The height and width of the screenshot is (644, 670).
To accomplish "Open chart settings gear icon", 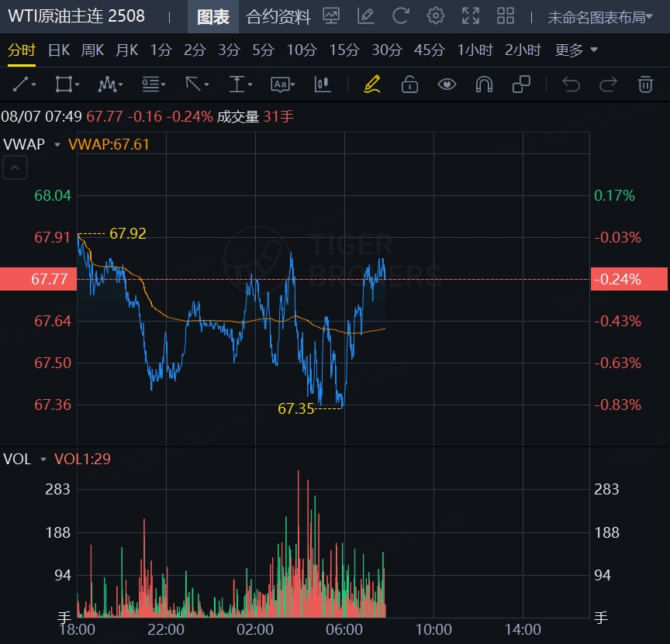I will pyautogui.click(x=436, y=15).
